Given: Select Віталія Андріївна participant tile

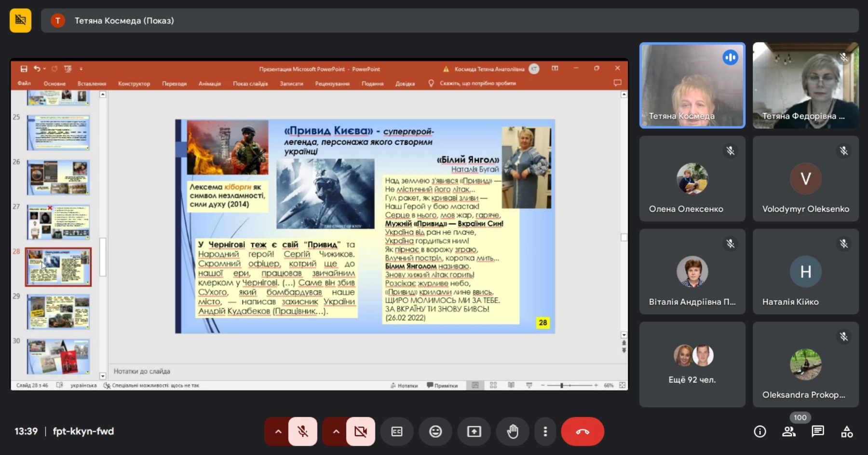Looking at the screenshot, I should point(692,272).
